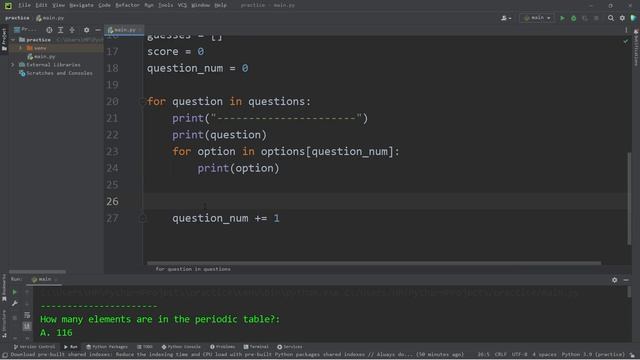Viewport: 640px width, 360px height.
Task: Click Project panel horizontal scrollbar
Action: pyautogui.click(x=37, y=271)
